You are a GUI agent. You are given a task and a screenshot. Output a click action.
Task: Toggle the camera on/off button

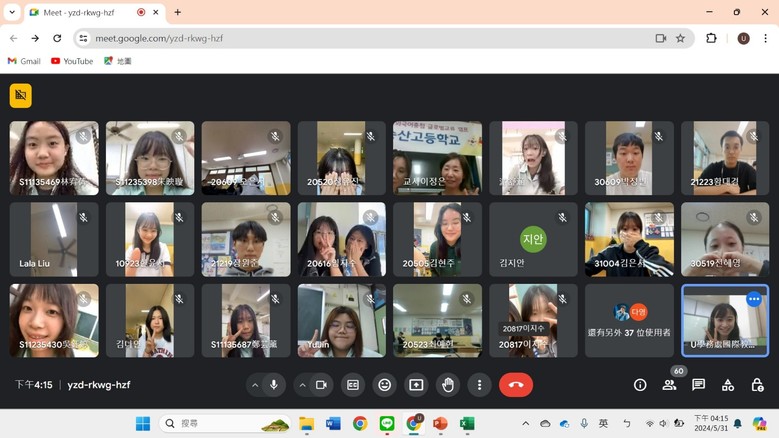[321, 385]
